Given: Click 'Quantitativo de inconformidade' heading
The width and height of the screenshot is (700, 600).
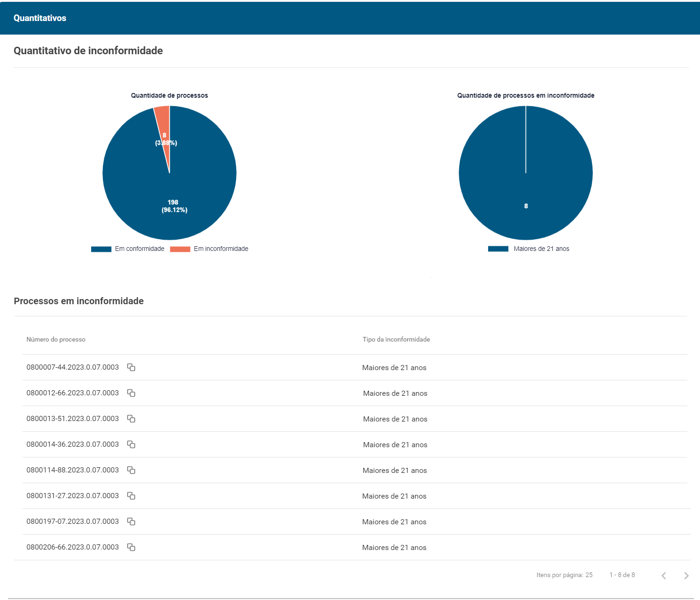Looking at the screenshot, I should click(x=88, y=50).
